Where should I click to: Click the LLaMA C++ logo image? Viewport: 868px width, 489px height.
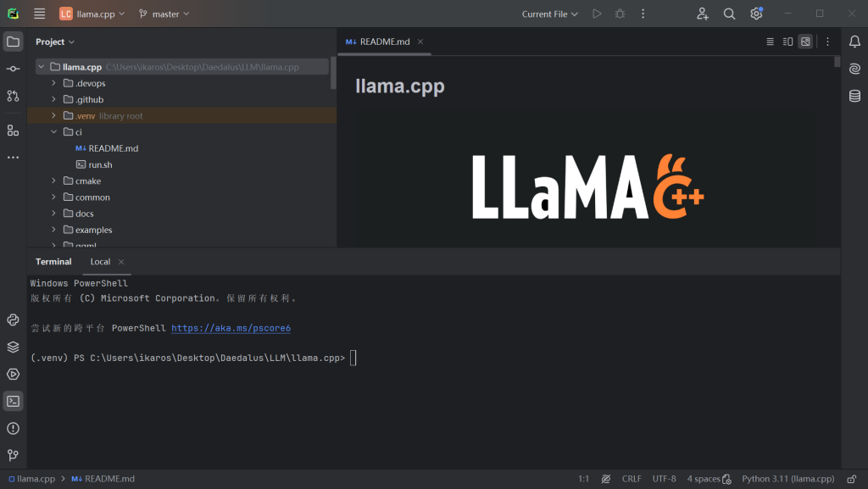(x=588, y=186)
